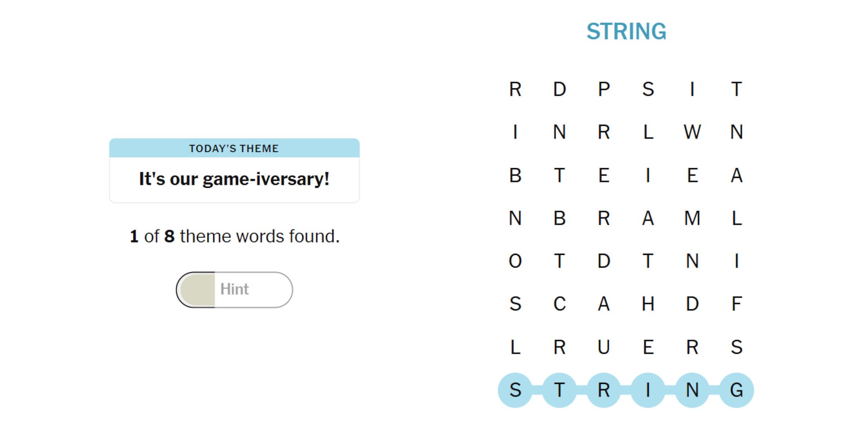Click the Hint button
The width and height of the screenshot is (868, 434).
(234, 290)
